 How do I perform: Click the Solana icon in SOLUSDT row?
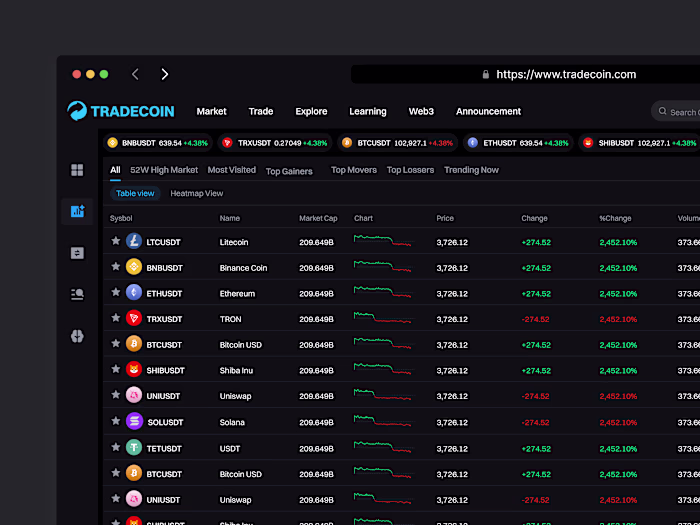[134, 421]
